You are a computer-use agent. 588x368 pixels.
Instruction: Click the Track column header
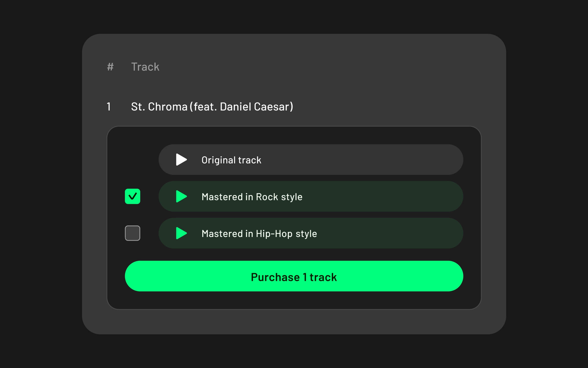(x=145, y=67)
